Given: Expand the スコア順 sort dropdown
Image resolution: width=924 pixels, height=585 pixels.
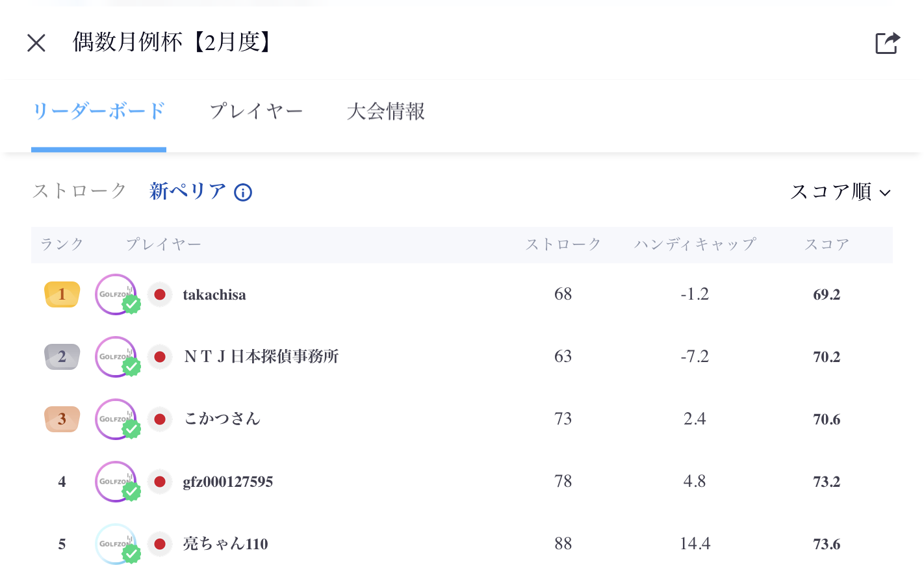Looking at the screenshot, I should [x=840, y=192].
